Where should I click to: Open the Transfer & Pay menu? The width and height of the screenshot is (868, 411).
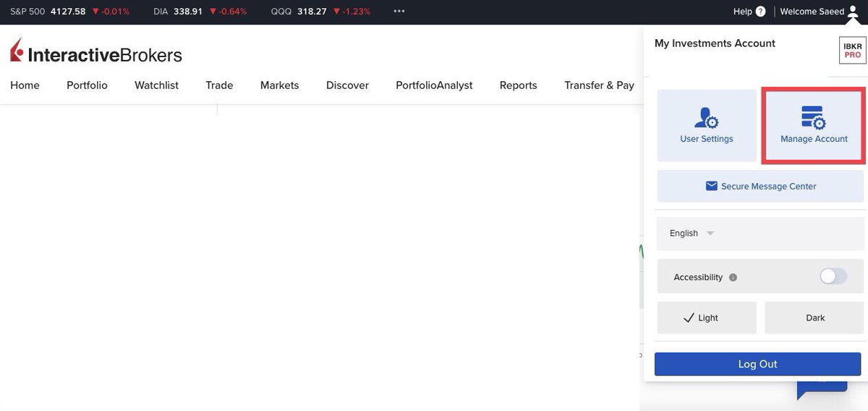pyautogui.click(x=599, y=85)
